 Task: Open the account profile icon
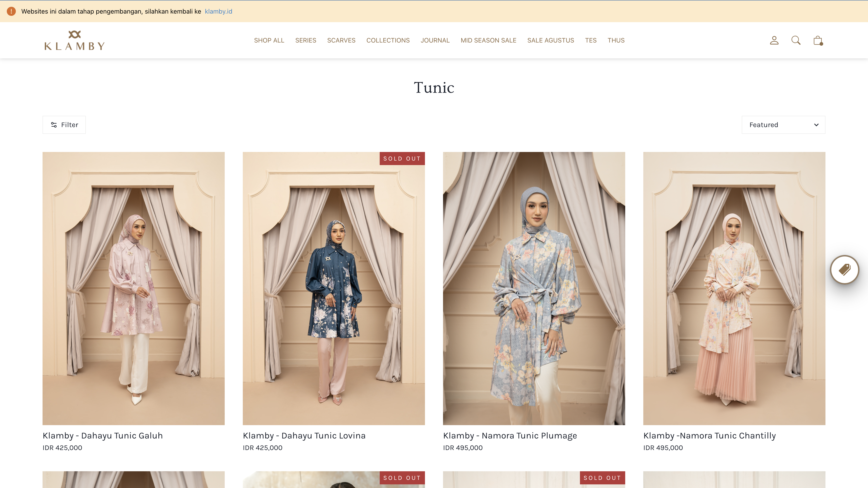(x=774, y=40)
